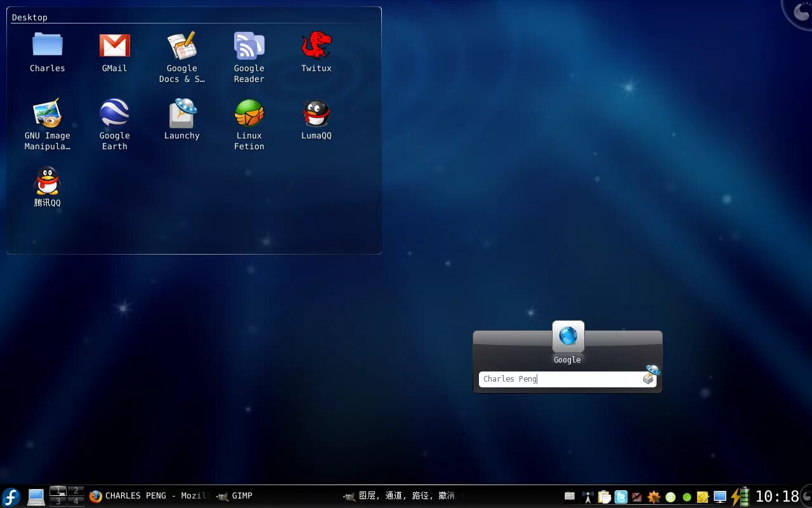Switch to virtual desktop 3

point(58,501)
